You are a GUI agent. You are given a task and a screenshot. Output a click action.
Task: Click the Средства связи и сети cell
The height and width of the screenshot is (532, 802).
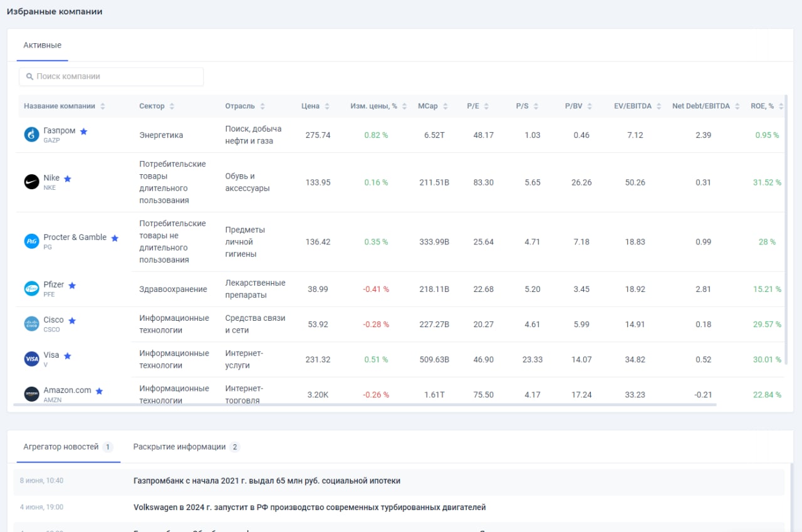(x=255, y=324)
